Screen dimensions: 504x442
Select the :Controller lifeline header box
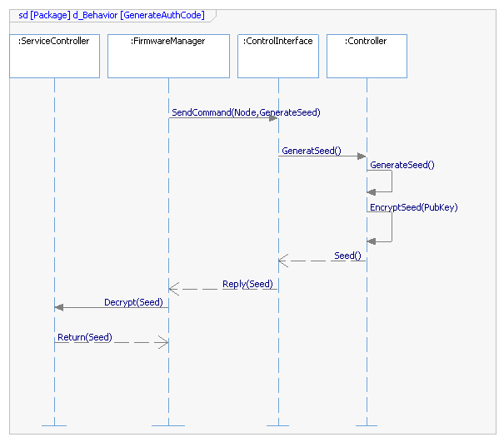[367, 56]
